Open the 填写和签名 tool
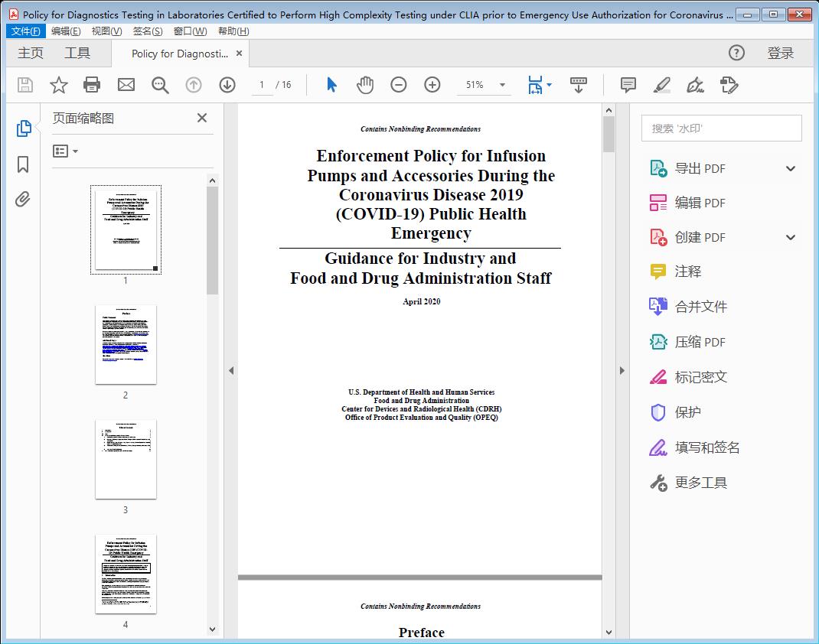819x644 pixels. click(x=702, y=447)
